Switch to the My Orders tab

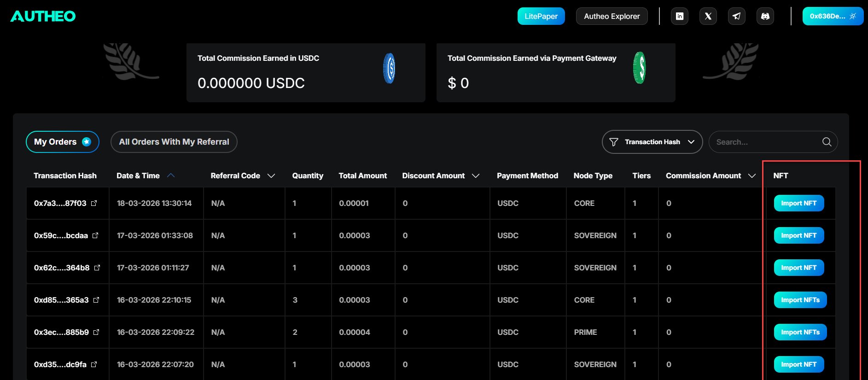tap(63, 142)
